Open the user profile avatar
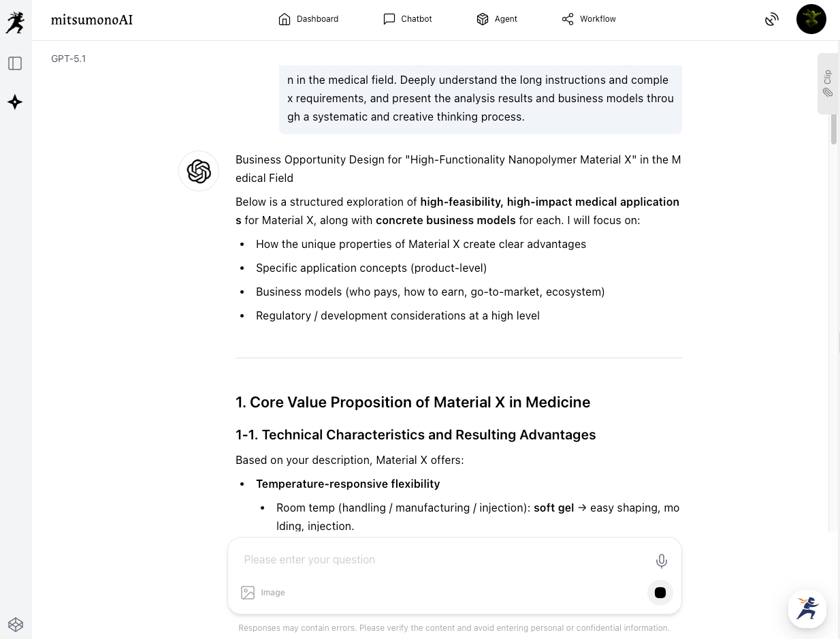Image resolution: width=840 pixels, height=639 pixels. 811,19
